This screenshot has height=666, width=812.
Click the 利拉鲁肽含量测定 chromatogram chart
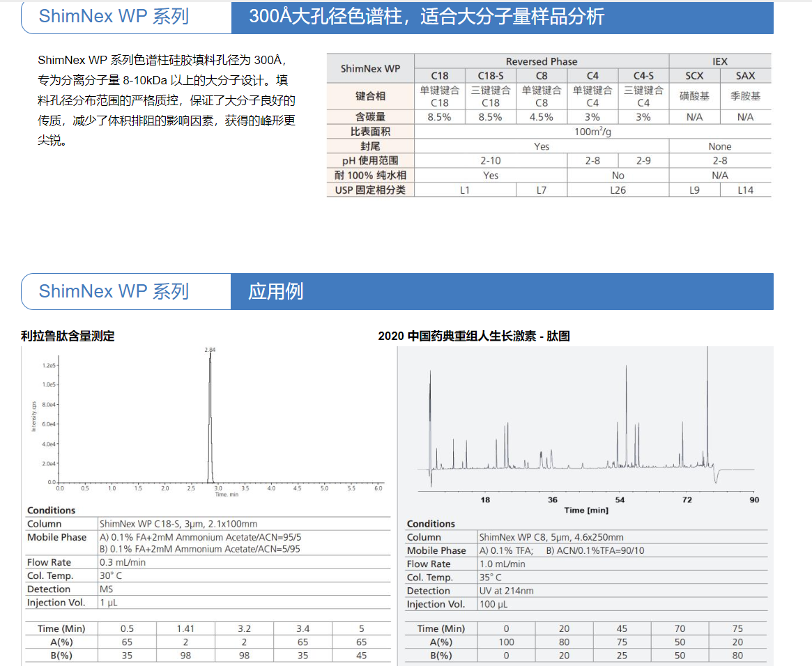(x=206, y=421)
